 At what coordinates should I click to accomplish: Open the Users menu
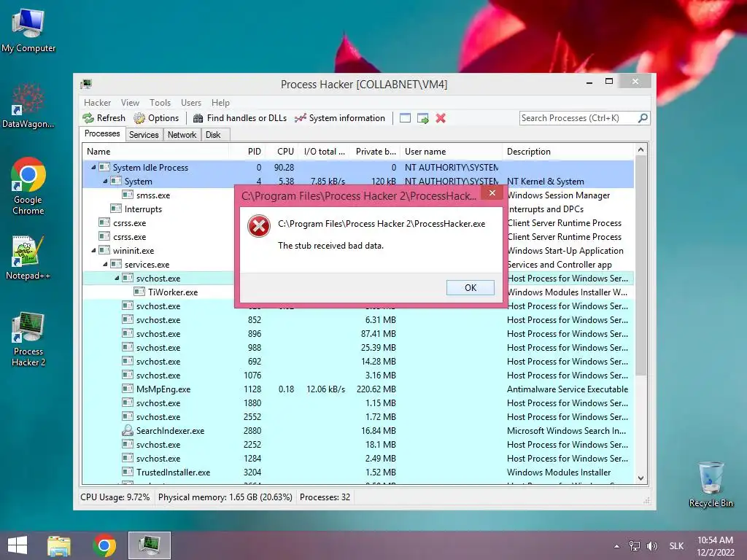[x=191, y=103]
